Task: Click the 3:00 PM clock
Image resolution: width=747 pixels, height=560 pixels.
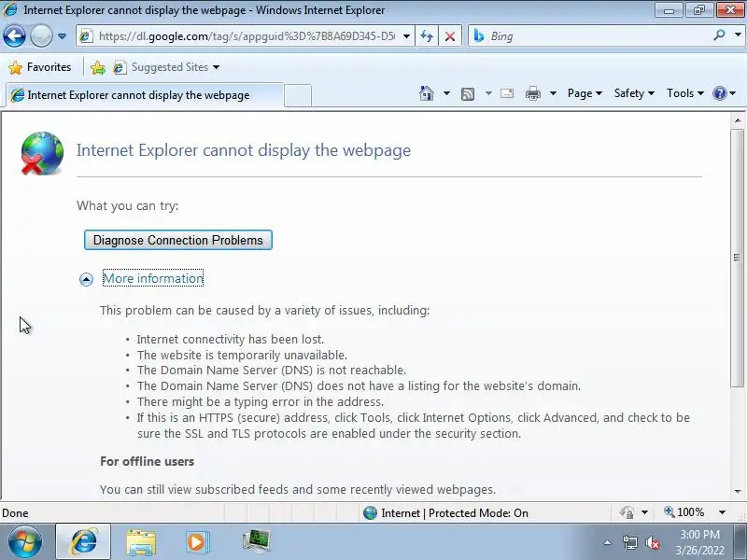Action: pyautogui.click(x=699, y=534)
